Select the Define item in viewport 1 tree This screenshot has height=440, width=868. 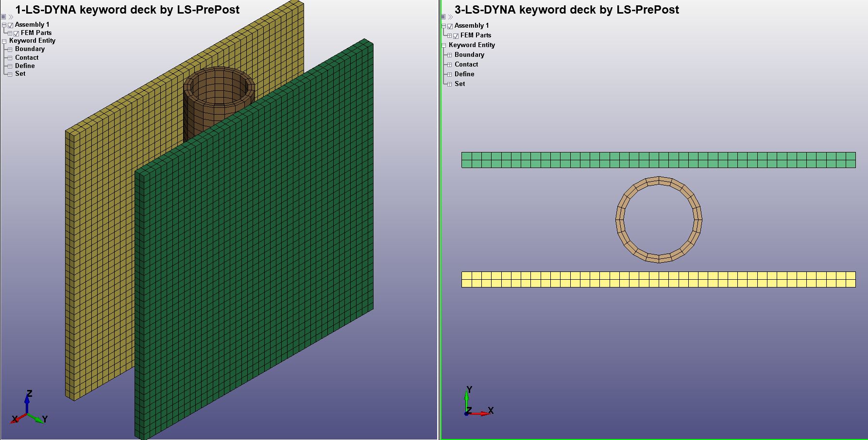point(25,66)
